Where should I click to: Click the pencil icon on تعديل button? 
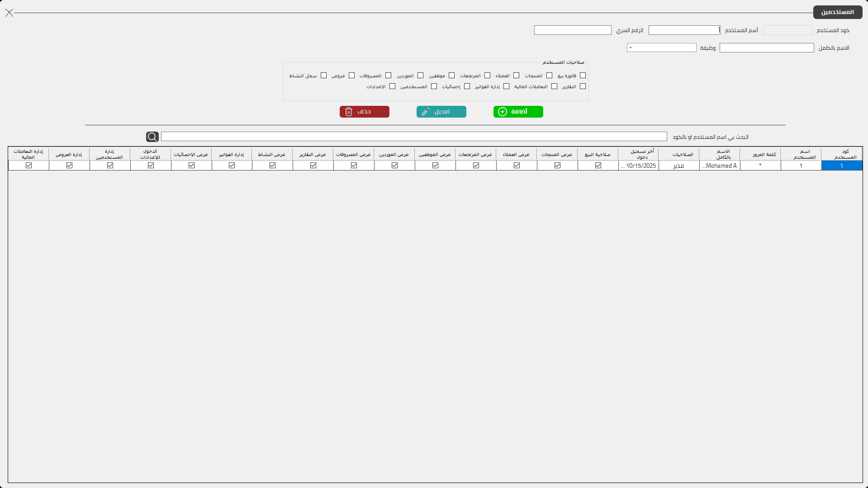tap(426, 112)
